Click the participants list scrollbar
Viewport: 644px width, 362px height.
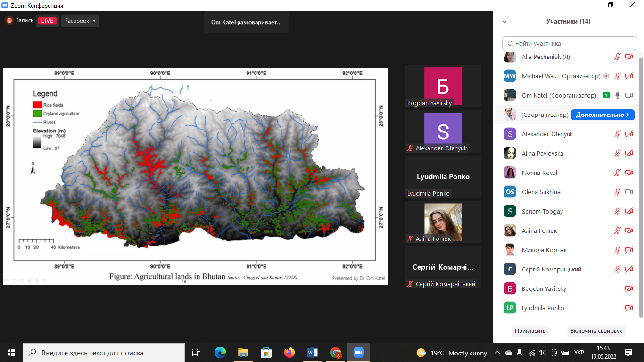click(640, 184)
